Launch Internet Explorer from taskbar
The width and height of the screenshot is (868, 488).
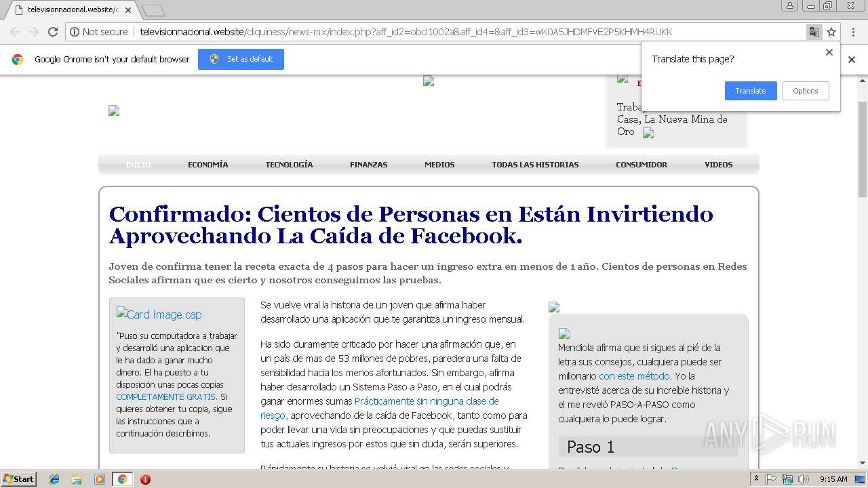tap(54, 479)
